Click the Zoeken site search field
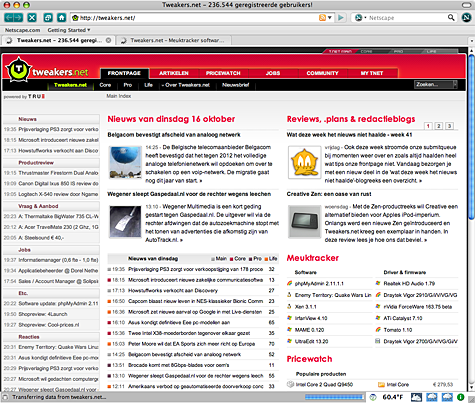Screen dimensions: 475x403 tap(434, 85)
